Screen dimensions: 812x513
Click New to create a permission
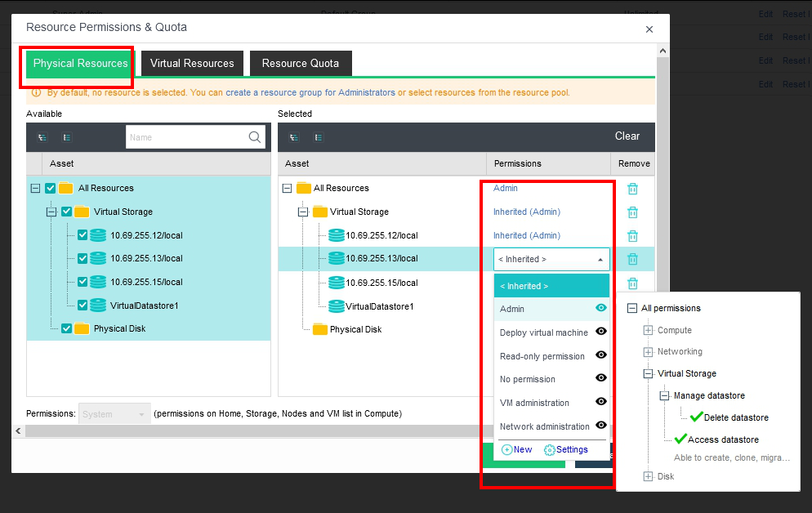(517, 449)
